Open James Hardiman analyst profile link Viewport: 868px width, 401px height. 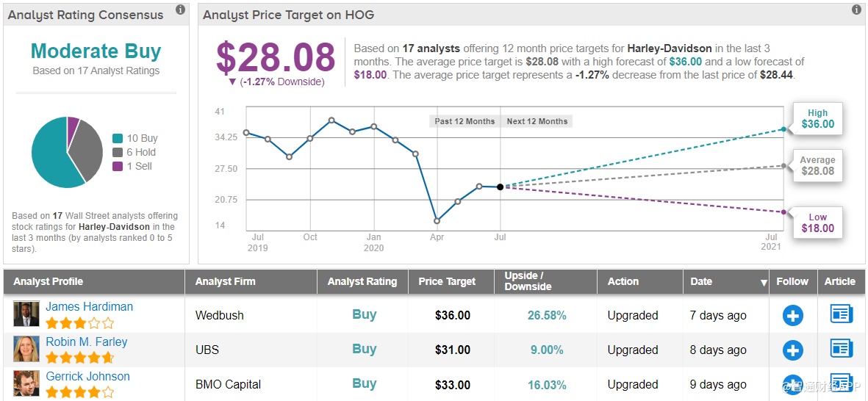coord(89,307)
